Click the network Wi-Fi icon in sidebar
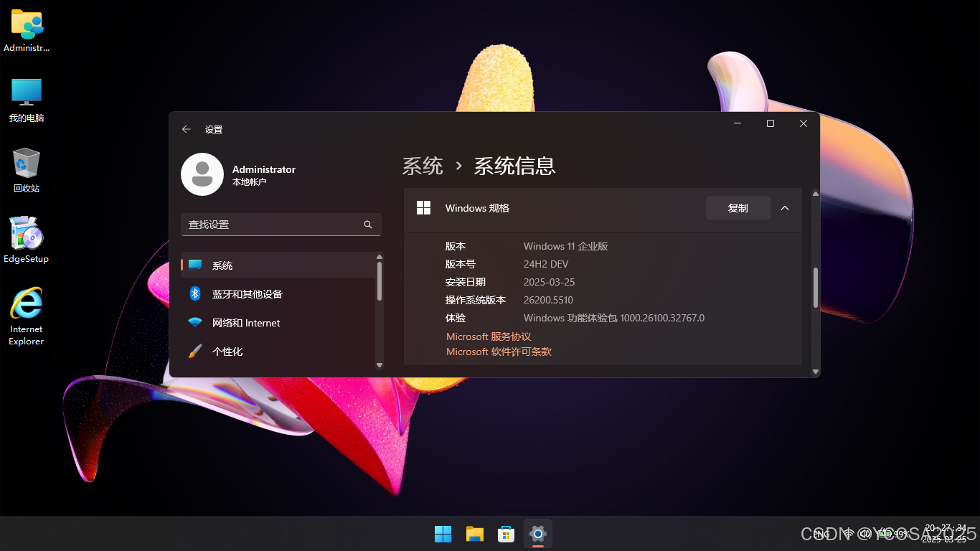The height and width of the screenshot is (551, 980). pyautogui.click(x=195, y=323)
